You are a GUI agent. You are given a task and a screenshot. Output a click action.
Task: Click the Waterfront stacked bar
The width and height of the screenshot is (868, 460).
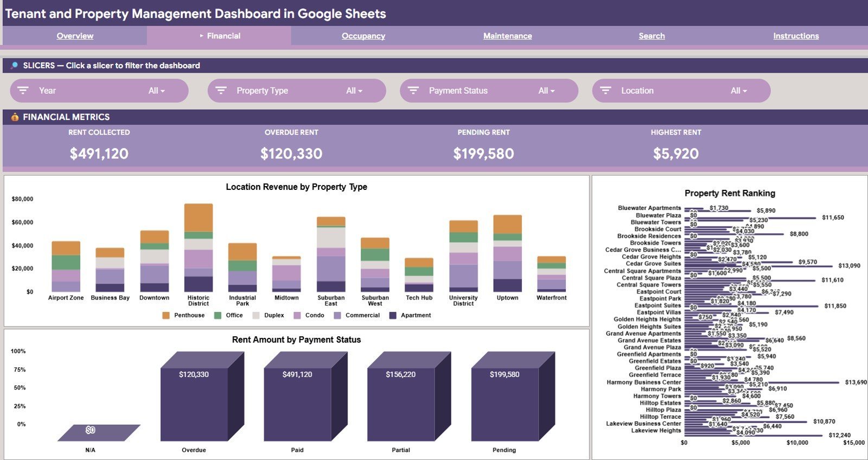click(551, 274)
